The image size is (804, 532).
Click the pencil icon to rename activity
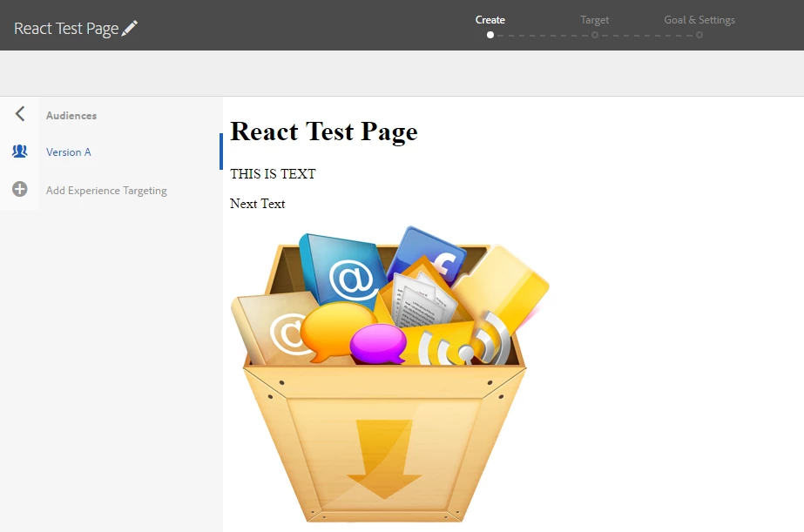(129, 28)
